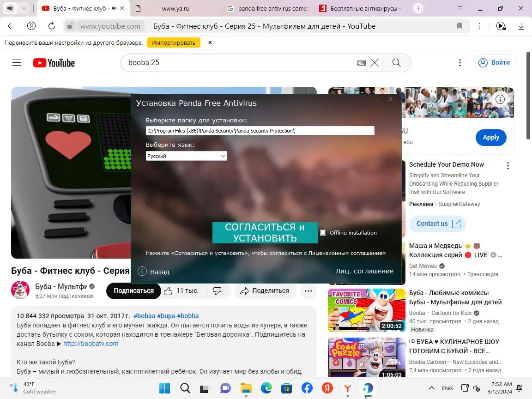Image resolution: width=532 pixels, height=399 pixels.
Task: Open the weather widget in taskbar
Action: (33, 388)
